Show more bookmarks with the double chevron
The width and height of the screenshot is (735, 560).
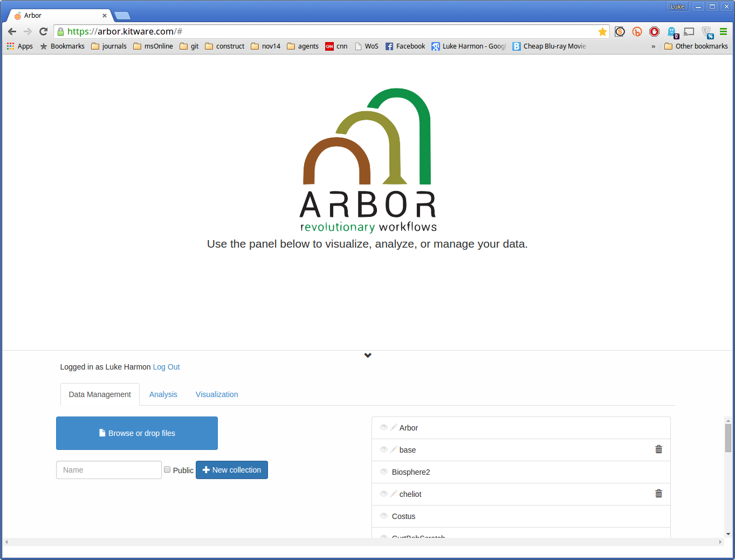point(653,46)
